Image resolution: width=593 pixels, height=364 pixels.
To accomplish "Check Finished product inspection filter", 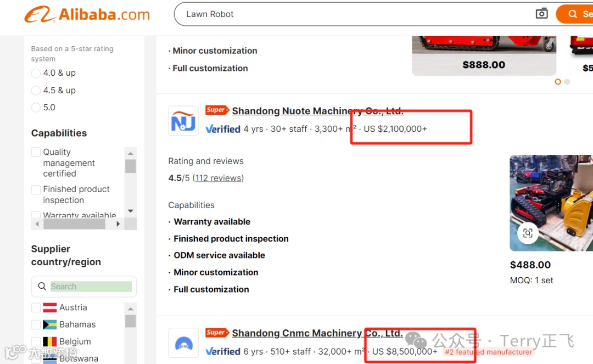I will 36,189.
